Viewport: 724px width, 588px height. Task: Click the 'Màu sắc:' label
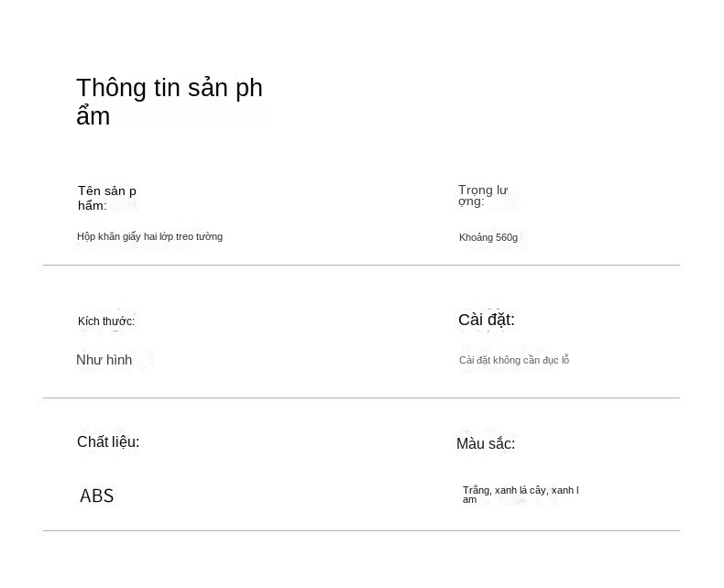click(x=486, y=444)
